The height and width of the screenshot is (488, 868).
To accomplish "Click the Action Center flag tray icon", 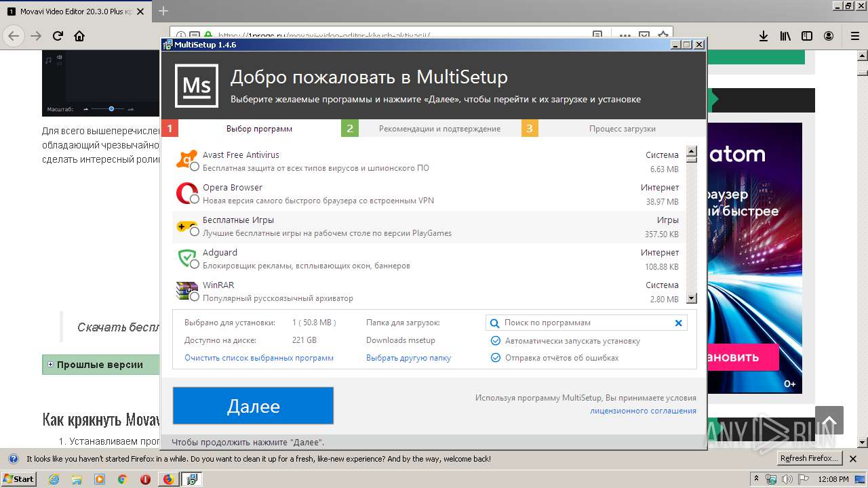I will coord(804,479).
